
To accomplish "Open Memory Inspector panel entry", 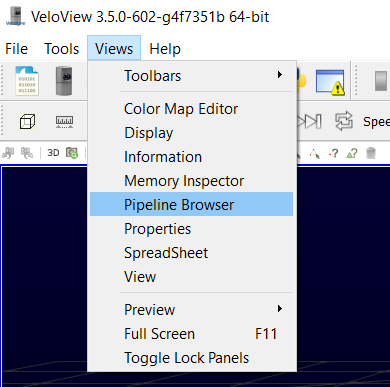I will (192, 181).
